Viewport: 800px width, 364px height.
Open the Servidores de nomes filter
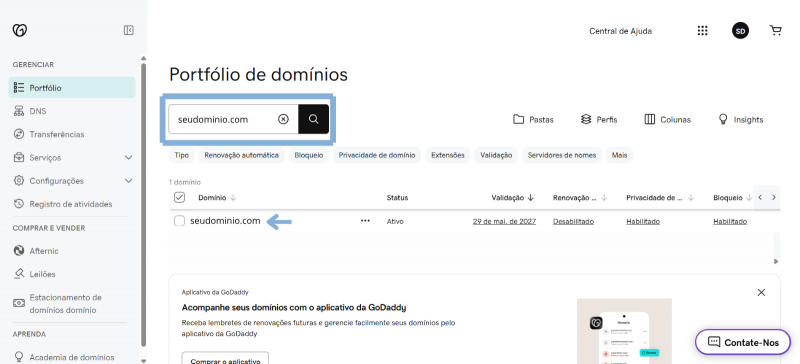[562, 155]
